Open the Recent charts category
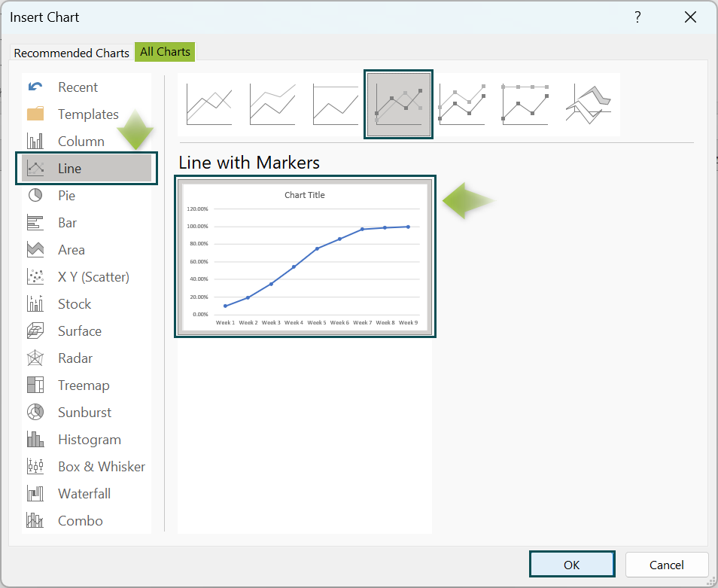The height and width of the screenshot is (588, 718). pos(87,87)
